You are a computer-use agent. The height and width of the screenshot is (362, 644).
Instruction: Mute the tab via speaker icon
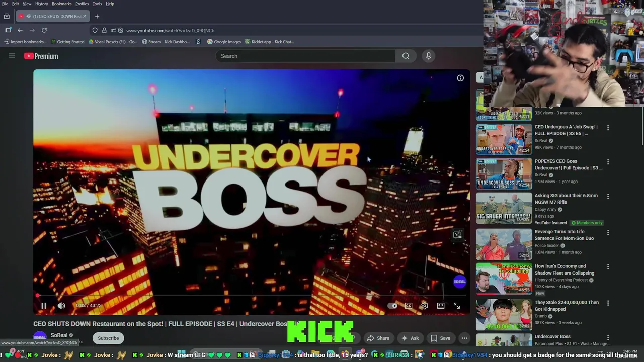[28, 16]
